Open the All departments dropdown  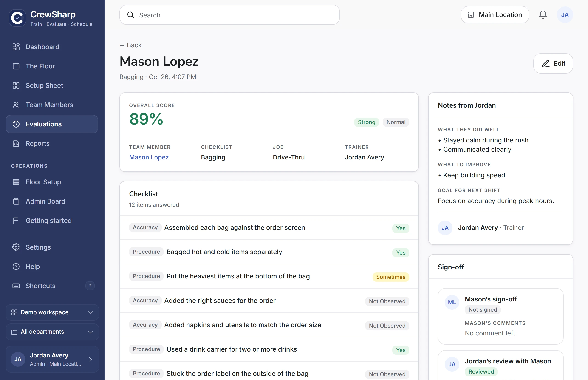click(52, 332)
